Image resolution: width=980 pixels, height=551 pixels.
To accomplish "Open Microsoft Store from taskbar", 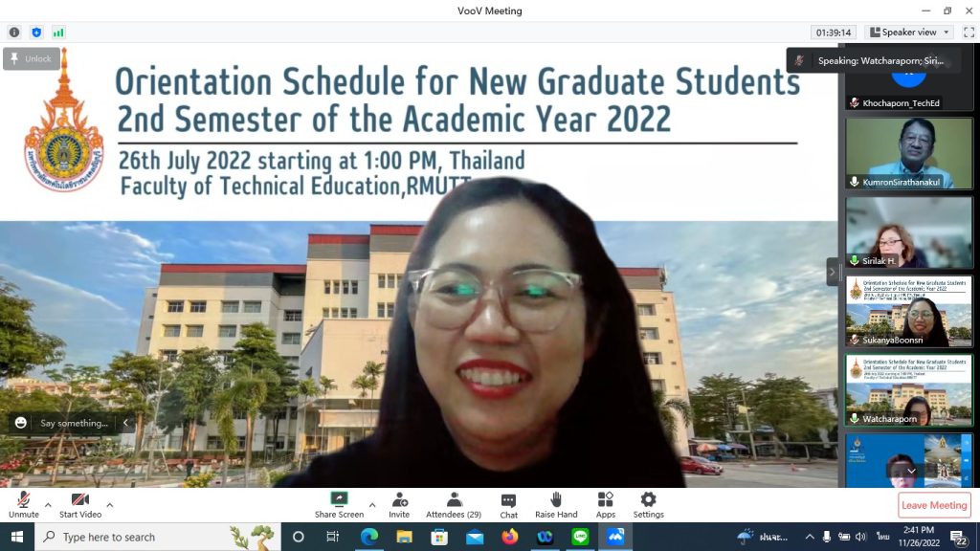I will (439, 538).
